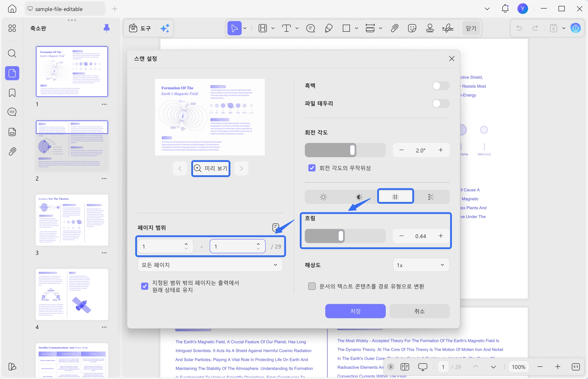588x379 pixels.
Task: Expand the text tool options arrow
Action: 297,28
